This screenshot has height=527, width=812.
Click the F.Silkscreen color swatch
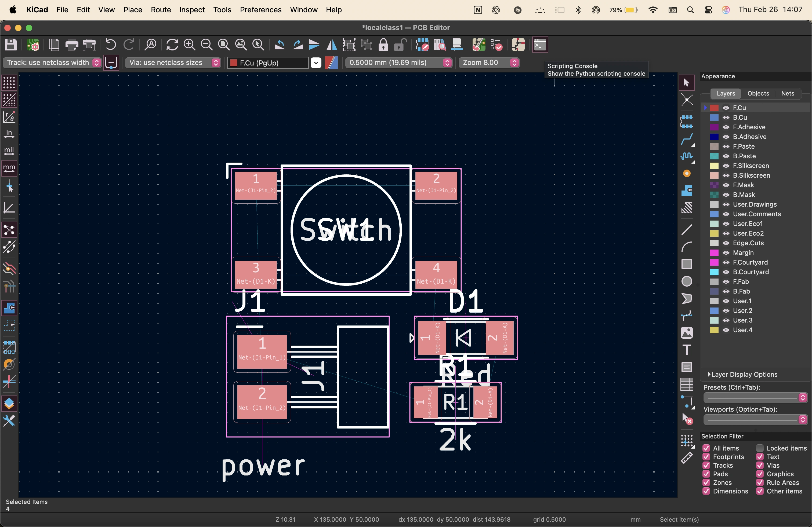(x=714, y=166)
